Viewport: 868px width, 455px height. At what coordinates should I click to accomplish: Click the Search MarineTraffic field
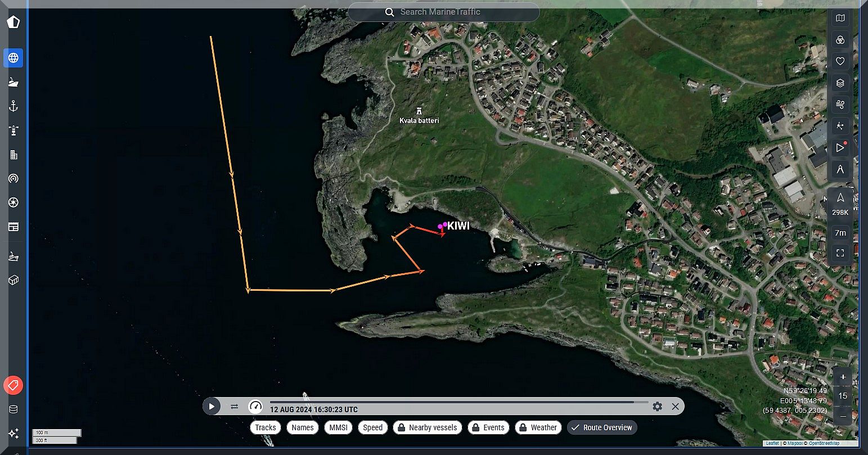point(443,12)
